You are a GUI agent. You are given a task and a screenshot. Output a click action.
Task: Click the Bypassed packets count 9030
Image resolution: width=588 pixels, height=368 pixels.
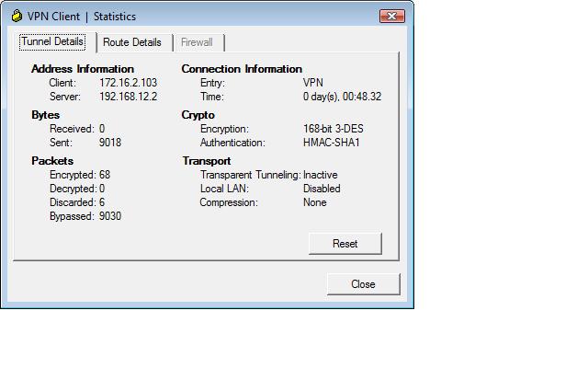point(110,216)
